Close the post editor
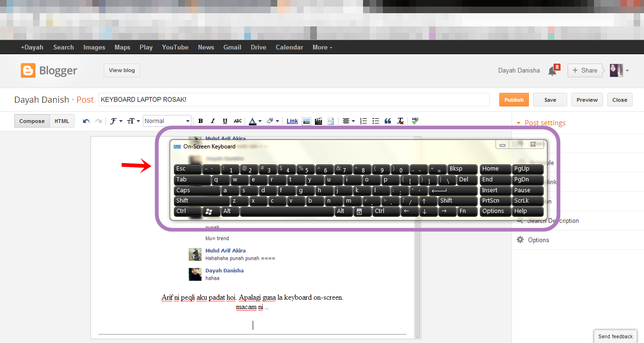 pyautogui.click(x=620, y=100)
